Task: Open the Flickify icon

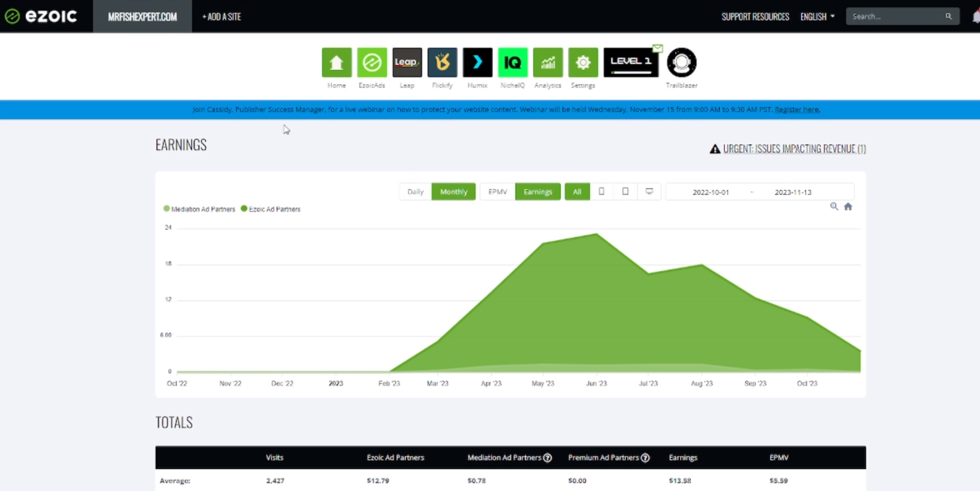Action: click(442, 63)
